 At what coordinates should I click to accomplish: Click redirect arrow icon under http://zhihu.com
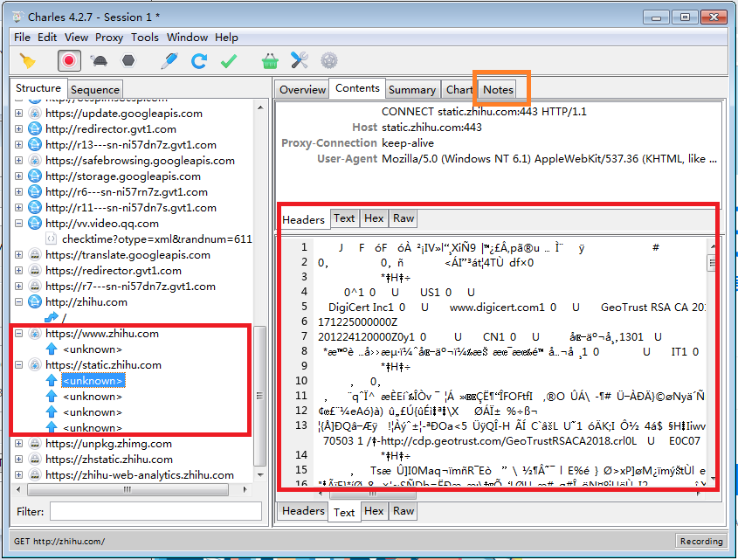click(52, 318)
